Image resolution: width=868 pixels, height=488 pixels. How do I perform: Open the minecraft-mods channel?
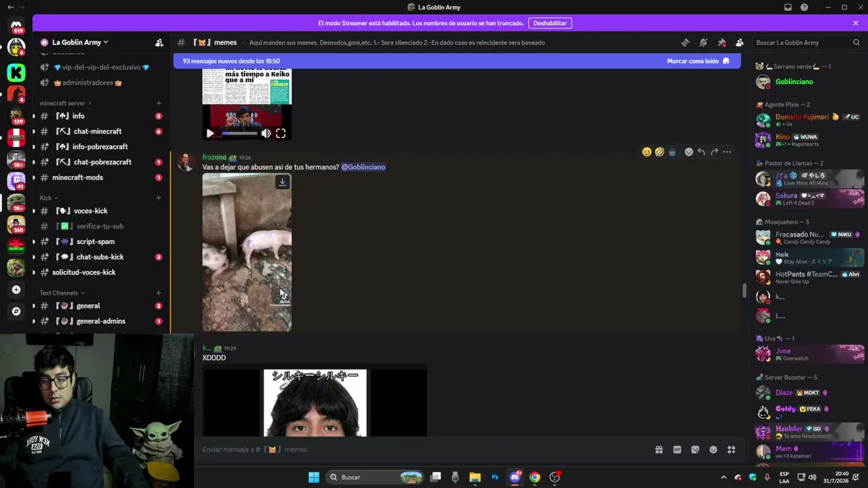(x=100, y=178)
